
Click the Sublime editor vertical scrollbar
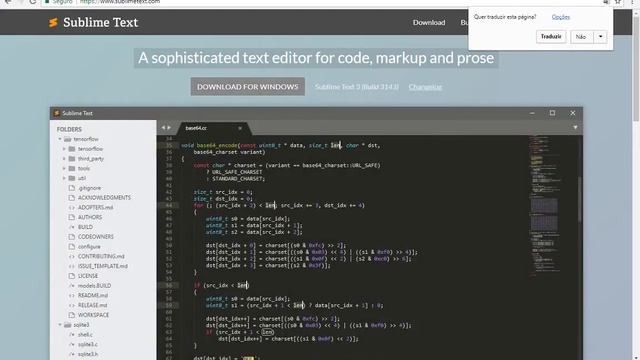click(580, 199)
